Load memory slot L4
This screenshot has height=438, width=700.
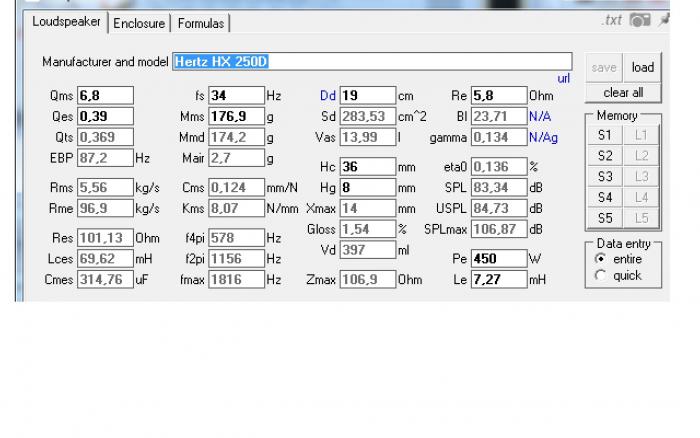click(x=641, y=197)
